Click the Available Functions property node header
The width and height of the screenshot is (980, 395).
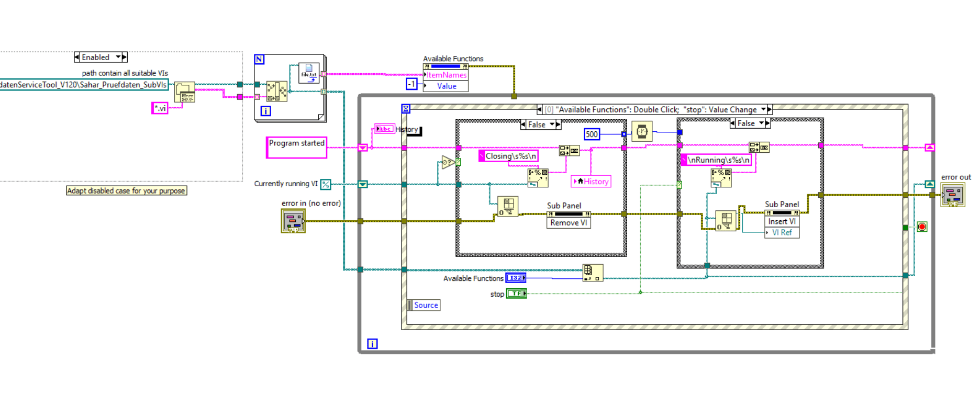point(446,66)
